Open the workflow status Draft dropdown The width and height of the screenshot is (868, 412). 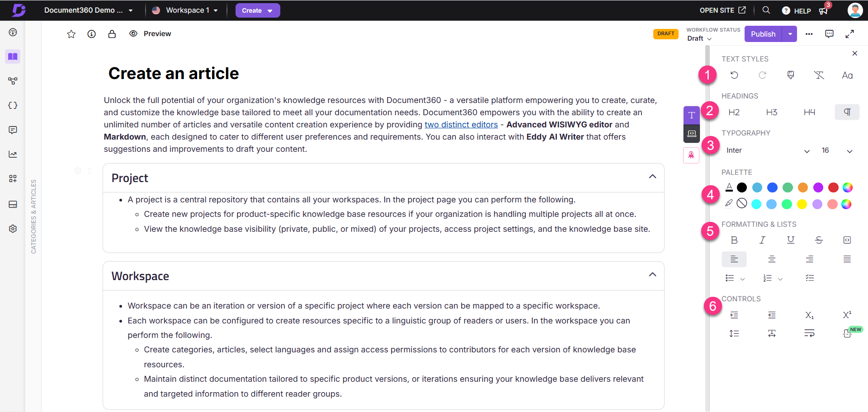tap(699, 38)
